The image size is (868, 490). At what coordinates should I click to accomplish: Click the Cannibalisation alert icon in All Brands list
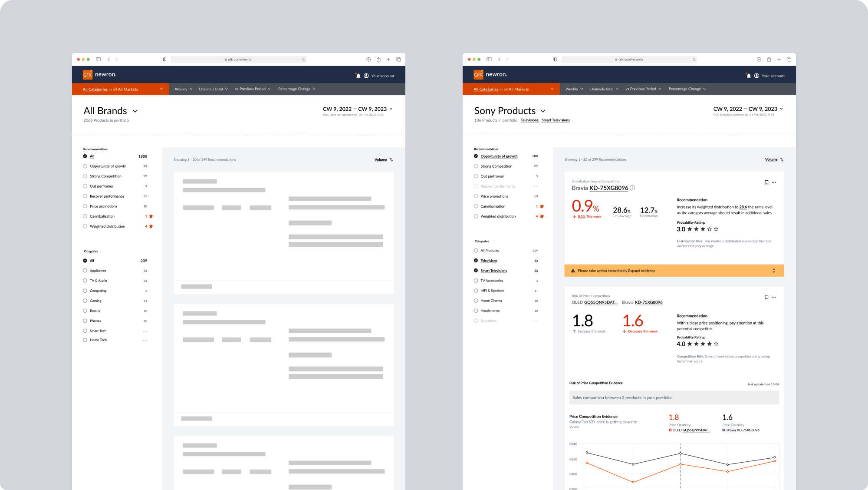tap(151, 216)
